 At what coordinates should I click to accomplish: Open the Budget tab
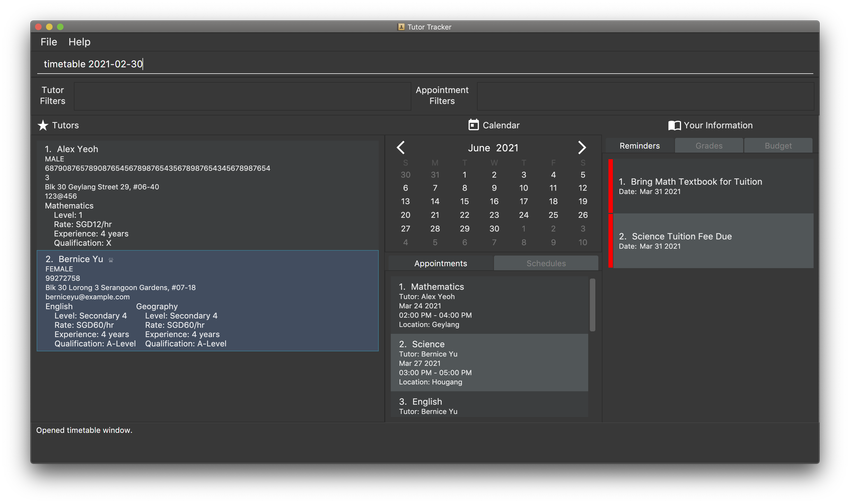click(778, 146)
